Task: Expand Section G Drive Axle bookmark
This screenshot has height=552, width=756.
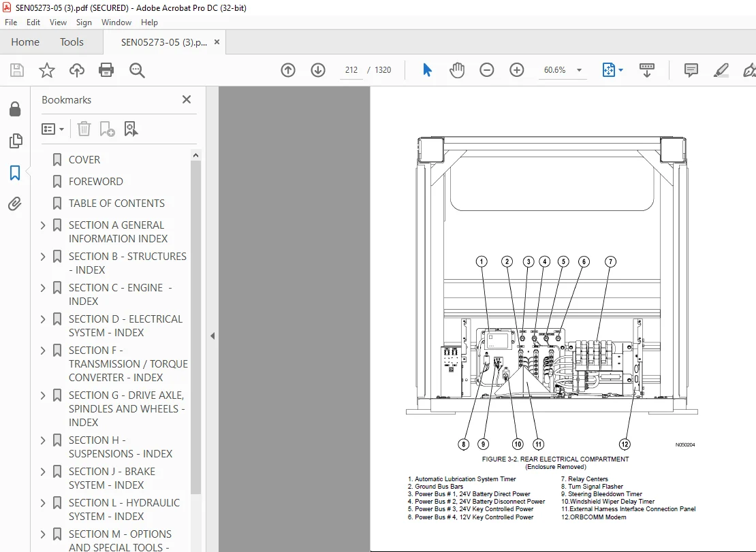Action: coord(43,395)
